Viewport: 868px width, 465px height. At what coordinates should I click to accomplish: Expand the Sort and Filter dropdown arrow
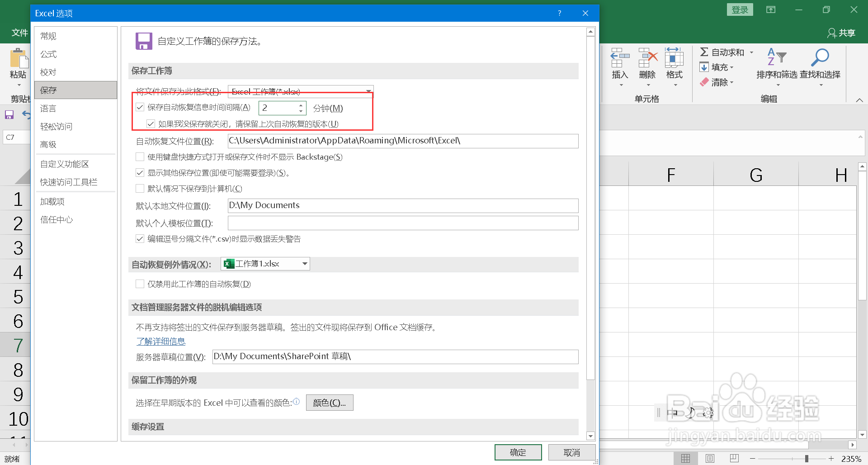point(778,85)
